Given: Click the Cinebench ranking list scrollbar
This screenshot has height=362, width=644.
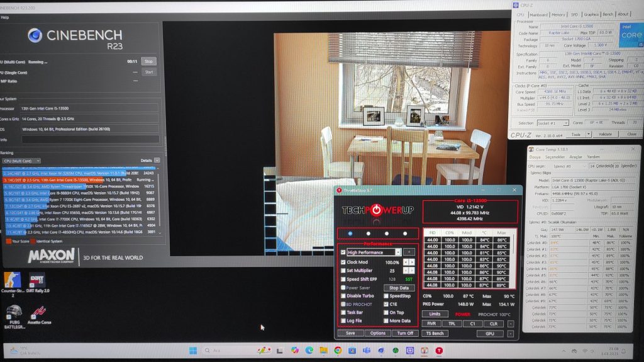Looking at the screenshot, I should coord(158,201).
